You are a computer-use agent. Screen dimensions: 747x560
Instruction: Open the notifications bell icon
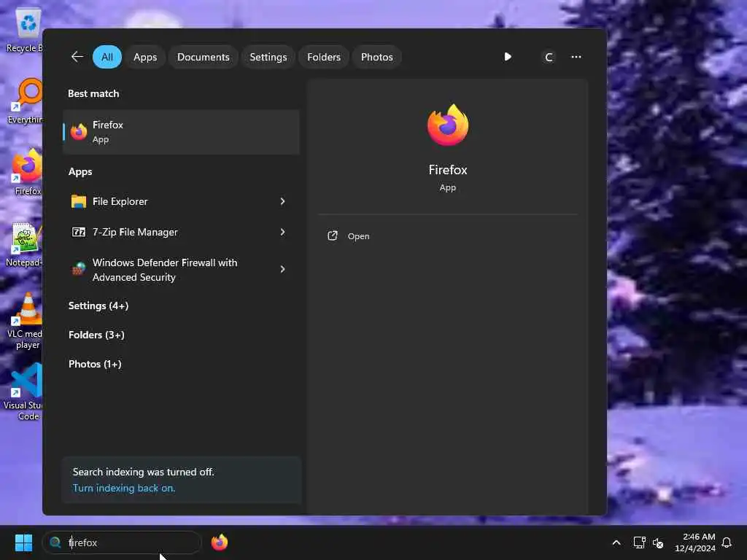point(727,542)
